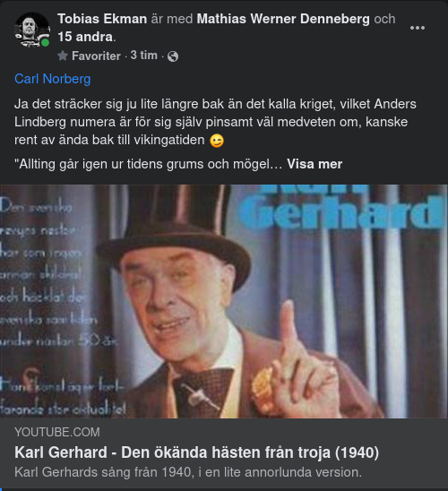Open the Carl Norberg mention link
Viewport: 448px width, 491px height.
[53, 79]
